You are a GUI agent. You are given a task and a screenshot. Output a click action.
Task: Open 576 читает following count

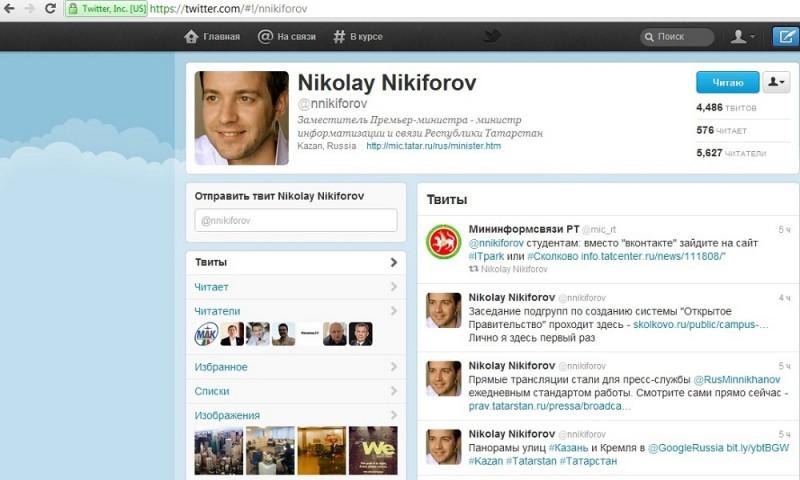721,131
